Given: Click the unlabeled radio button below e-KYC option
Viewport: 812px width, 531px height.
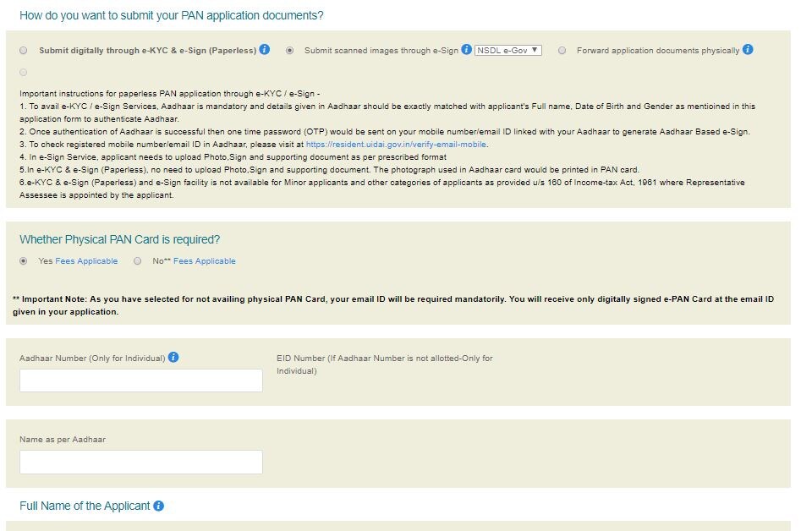Looking at the screenshot, I should (x=24, y=72).
